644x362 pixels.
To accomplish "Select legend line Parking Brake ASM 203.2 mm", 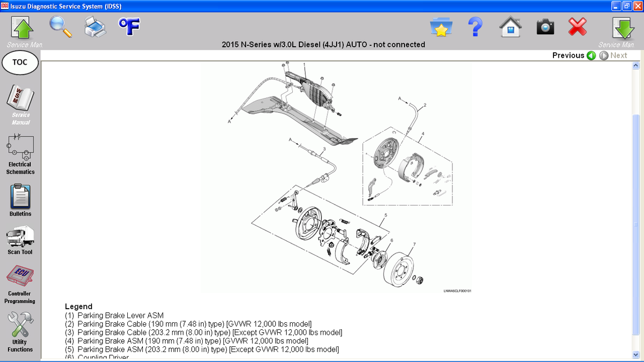I will point(202,349).
